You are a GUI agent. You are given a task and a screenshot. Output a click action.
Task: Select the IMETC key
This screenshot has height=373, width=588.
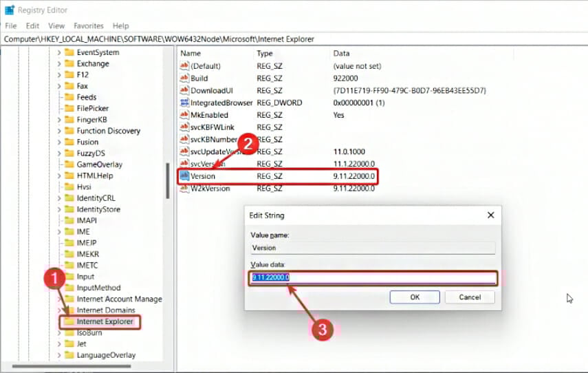point(87,266)
